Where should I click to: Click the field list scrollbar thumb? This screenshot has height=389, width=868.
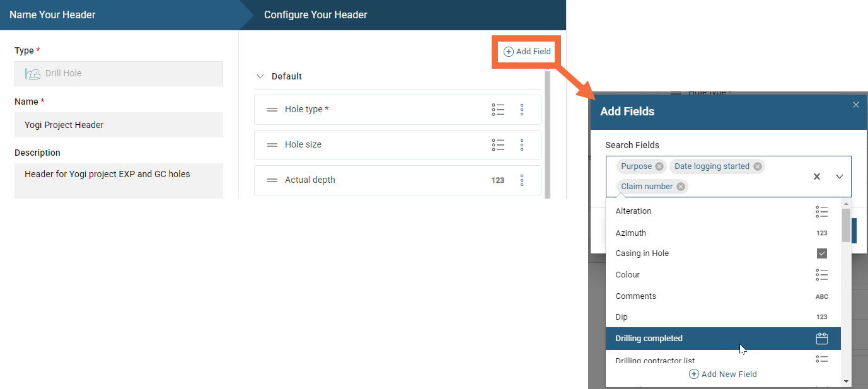(846, 225)
